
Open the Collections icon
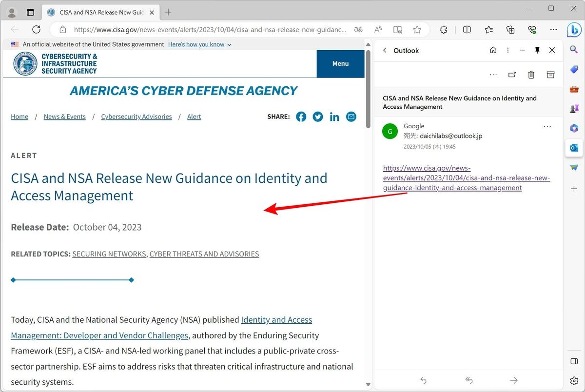pyautogui.click(x=510, y=29)
